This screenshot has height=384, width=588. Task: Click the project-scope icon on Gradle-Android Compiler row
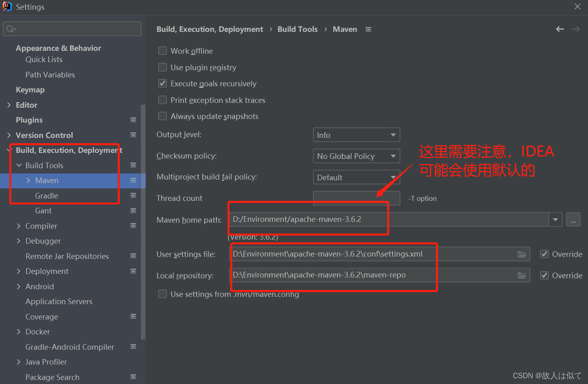(133, 346)
